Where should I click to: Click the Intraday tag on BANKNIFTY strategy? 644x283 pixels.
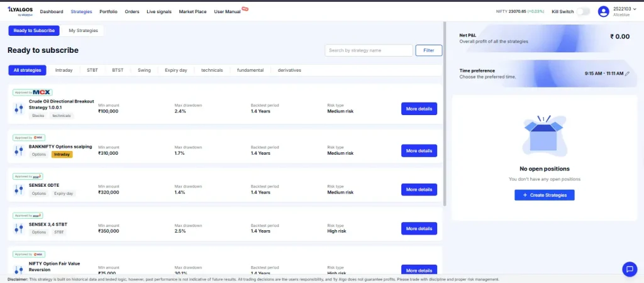pyautogui.click(x=62, y=155)
